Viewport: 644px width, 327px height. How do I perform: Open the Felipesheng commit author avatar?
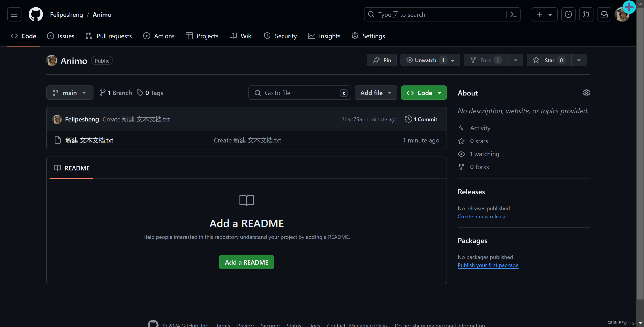(x=57, y=119)
